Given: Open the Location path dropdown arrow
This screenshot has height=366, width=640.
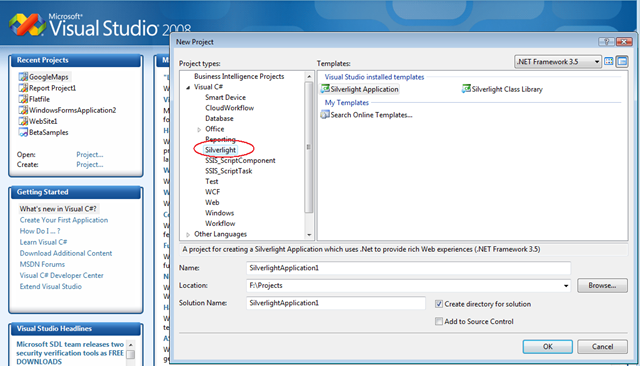Looking at the screenshot, I should click(566, 286).
